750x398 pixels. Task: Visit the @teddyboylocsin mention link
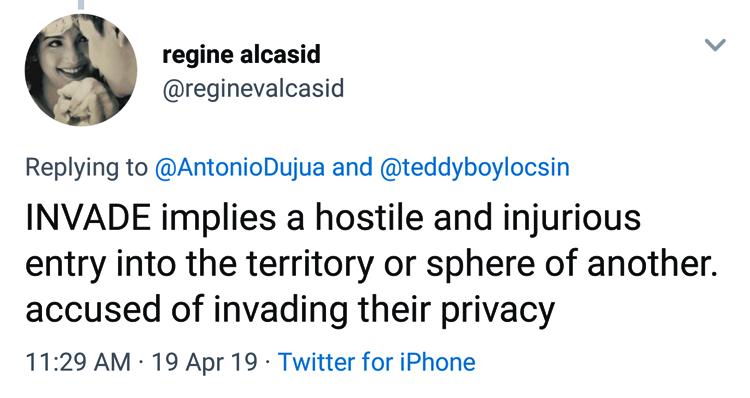pyautogui.click(x=474, y=167)
